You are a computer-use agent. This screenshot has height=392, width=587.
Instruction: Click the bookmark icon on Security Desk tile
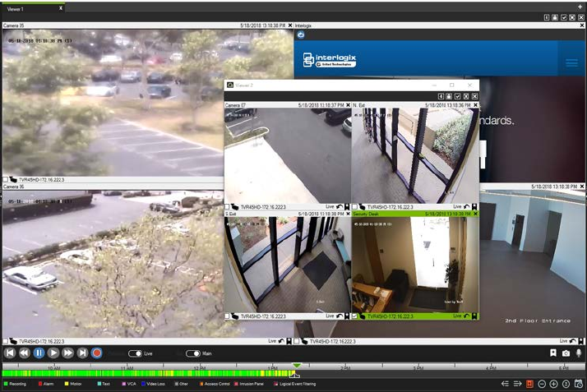click(474, 316)
